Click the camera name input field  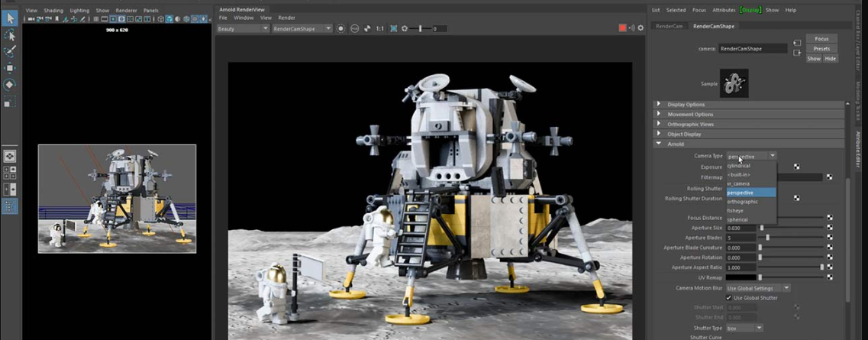753,49
